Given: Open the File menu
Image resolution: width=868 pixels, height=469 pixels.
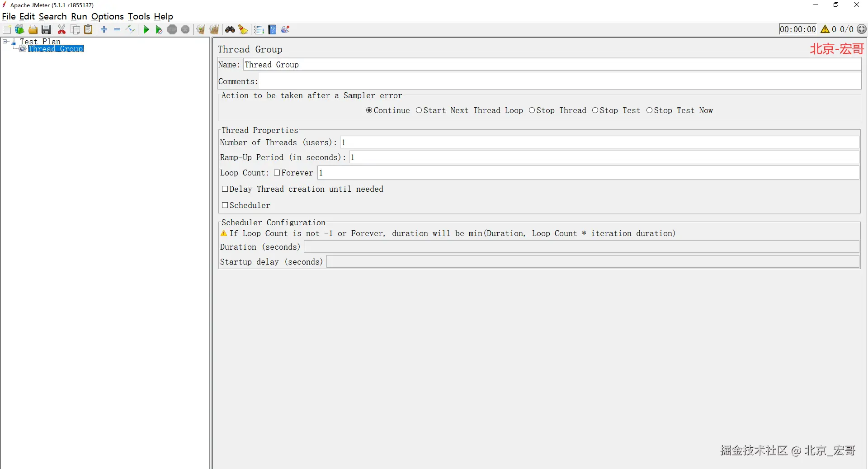Looking at the screenshot, I should pos(9,16).
